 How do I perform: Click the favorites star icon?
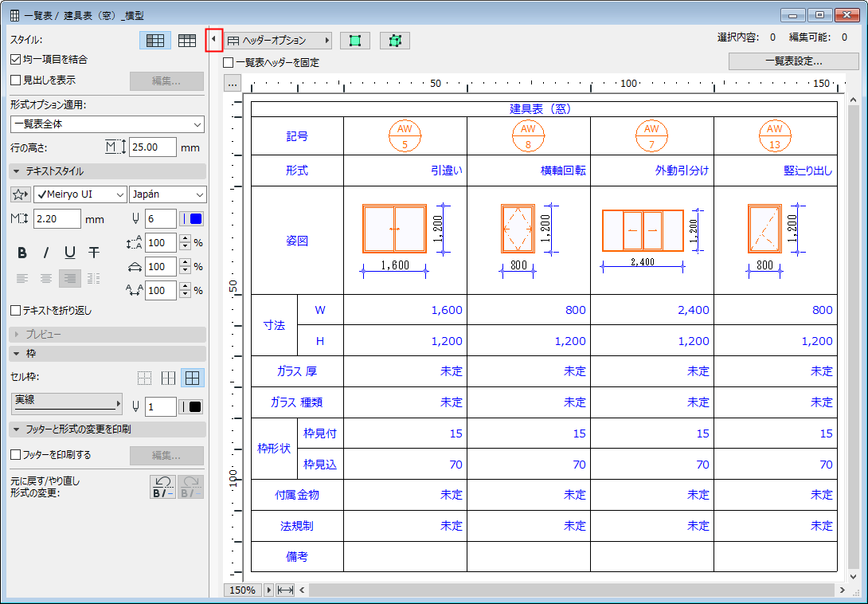(21, 194)
